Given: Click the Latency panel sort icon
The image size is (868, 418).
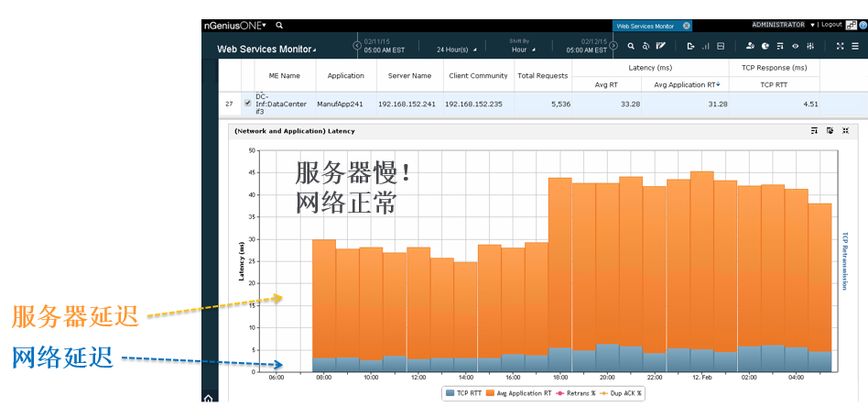Looking at the screenshot, I should point(814,131).
